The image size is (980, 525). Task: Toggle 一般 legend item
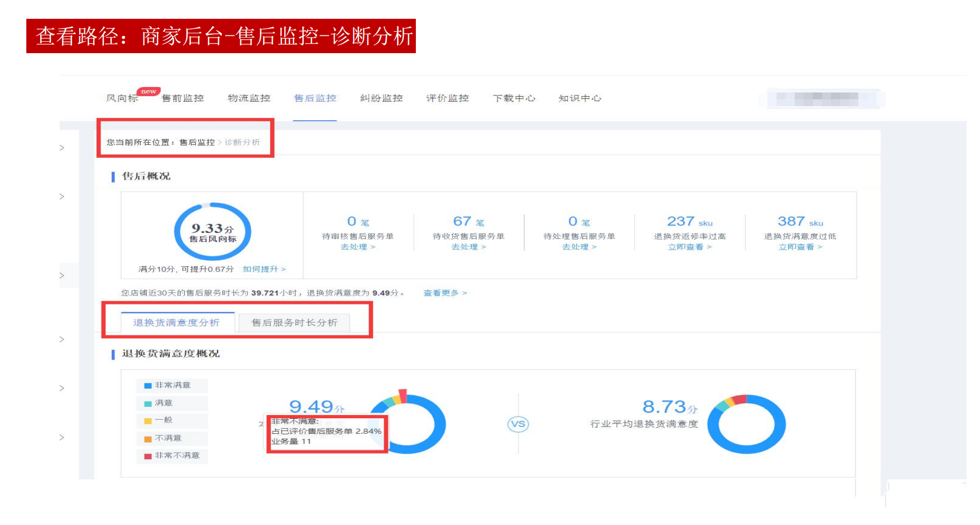pos(172,420)
